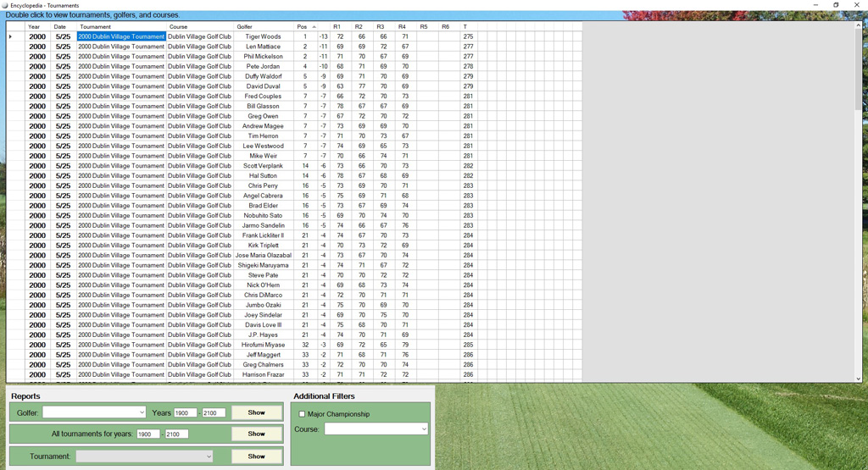Click the Golfer start year field
Image resolution: width=868 pixels, height=470 pixels.
pos(185,413)
